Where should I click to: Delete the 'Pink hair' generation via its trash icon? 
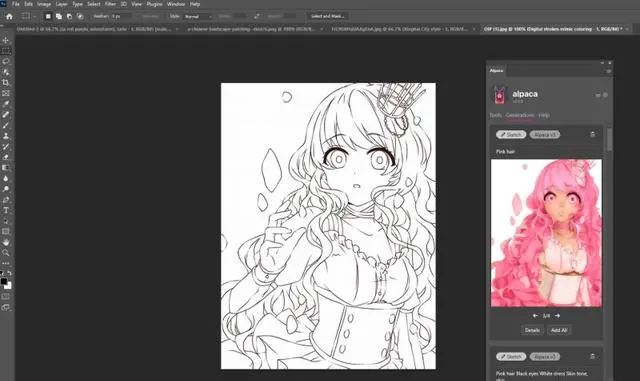pyautogui.click(x=593, y=134)
